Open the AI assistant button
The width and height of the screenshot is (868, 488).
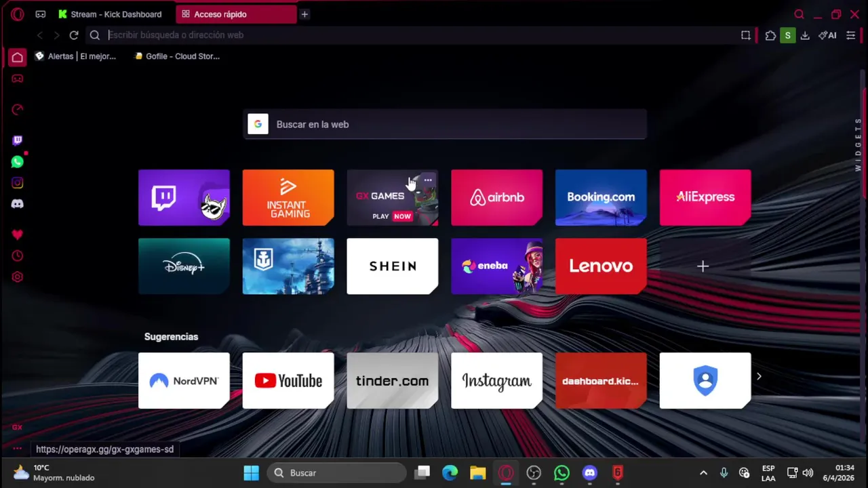click(827, 35)
